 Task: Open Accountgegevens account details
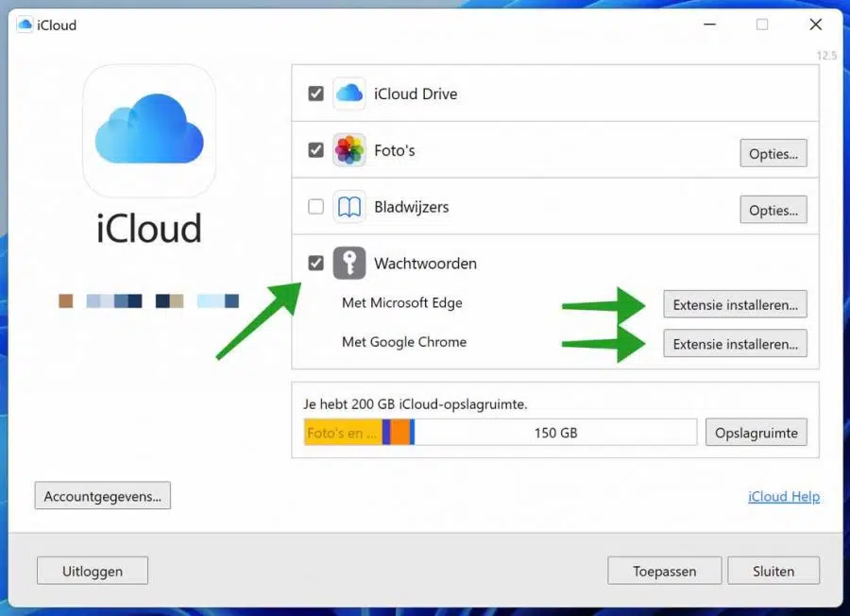tap(102, 496)
